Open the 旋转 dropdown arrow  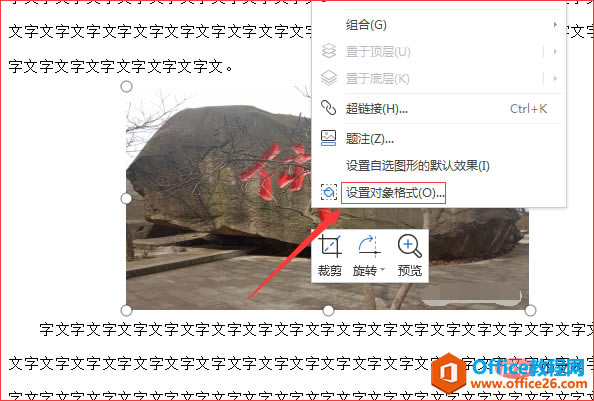tap(382, 270)
